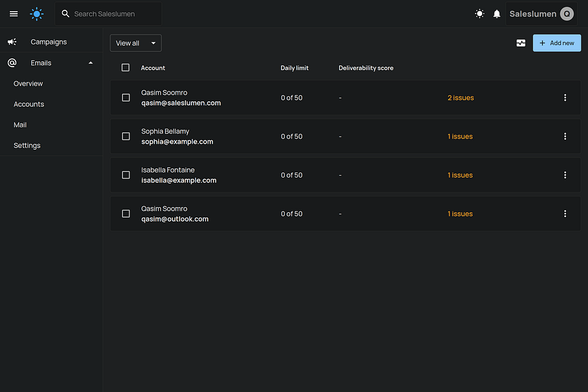Open the notifications bell
588x392 pixels.
click(497, 14)
